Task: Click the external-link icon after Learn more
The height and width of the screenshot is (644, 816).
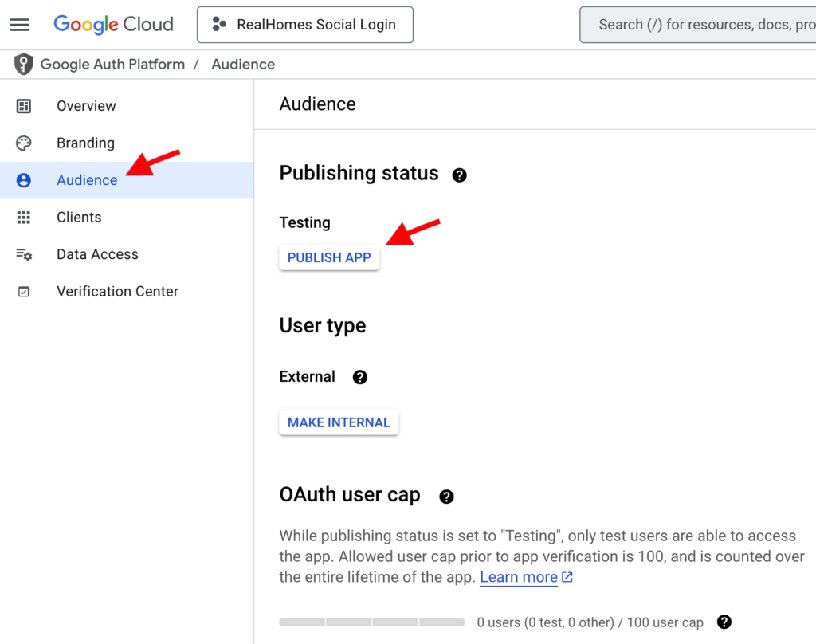Action: coord(567,577)
